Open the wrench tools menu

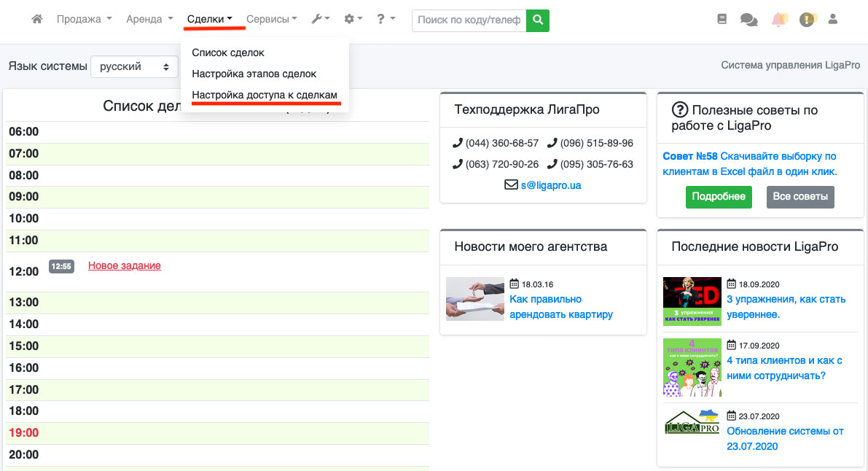coord(320,20)
